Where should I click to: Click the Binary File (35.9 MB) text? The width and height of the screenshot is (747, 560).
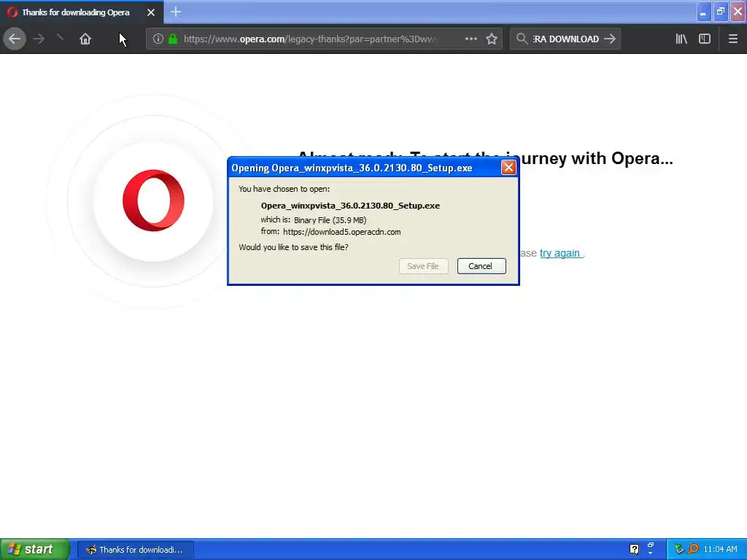click(x=330, y=220)
